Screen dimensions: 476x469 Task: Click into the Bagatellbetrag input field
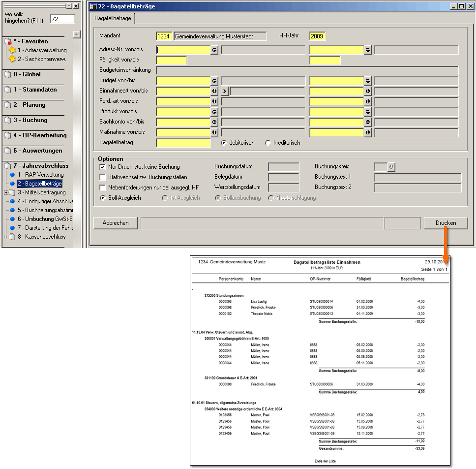[183, 143]
